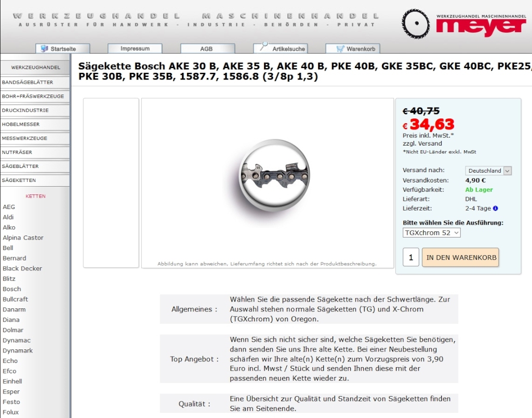532x418 pixels.
Task: Select AEG in chain brands
Action: (x=9, y=207)
